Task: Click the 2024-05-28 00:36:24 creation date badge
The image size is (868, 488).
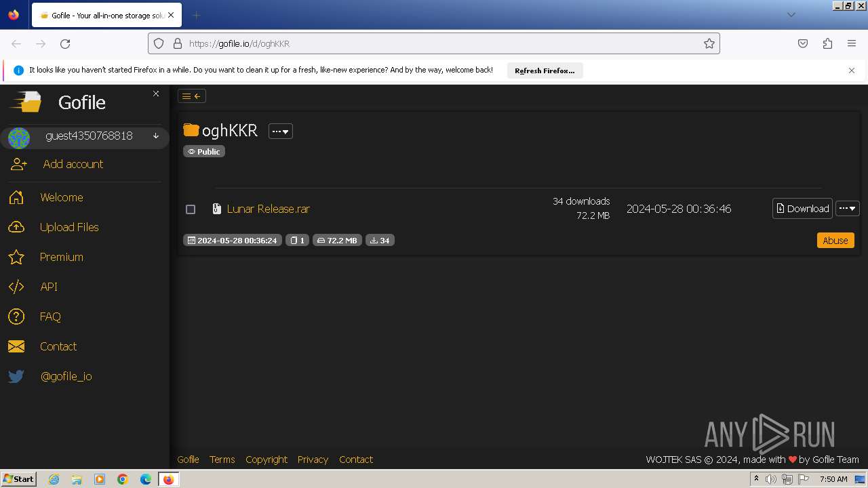Action: click(x=233, y=241)
